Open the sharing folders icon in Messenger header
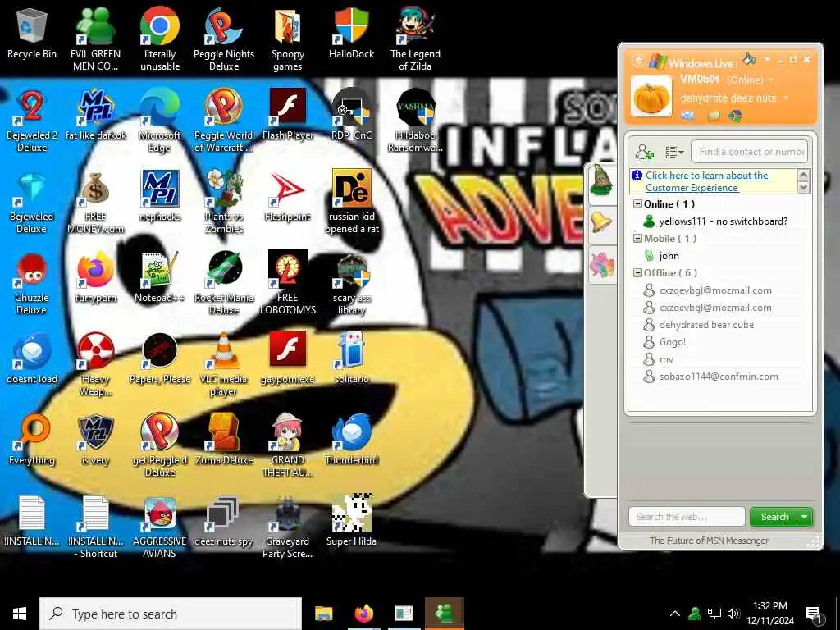The image size is (840, 630). (713, 115)
